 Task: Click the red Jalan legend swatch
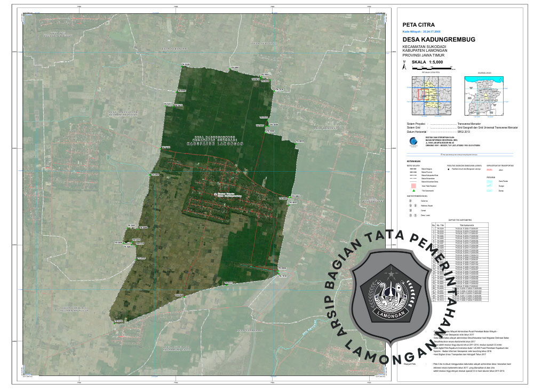coord(490,170)
